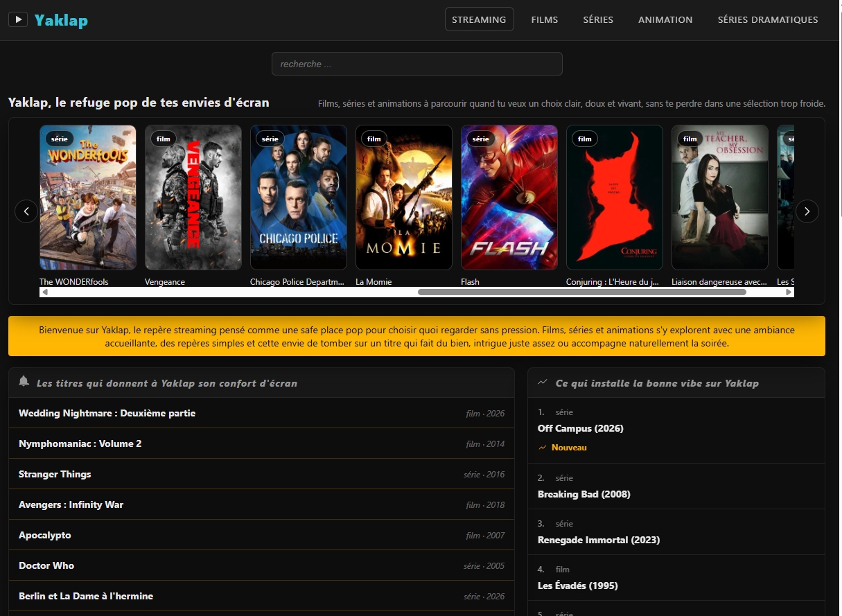
Task: Open the STREAMING menu item
Action: [479, 19]
